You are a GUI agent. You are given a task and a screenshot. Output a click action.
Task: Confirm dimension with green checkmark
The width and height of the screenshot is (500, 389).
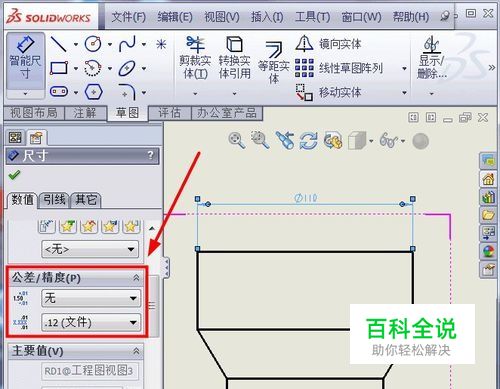pos(14,175)
